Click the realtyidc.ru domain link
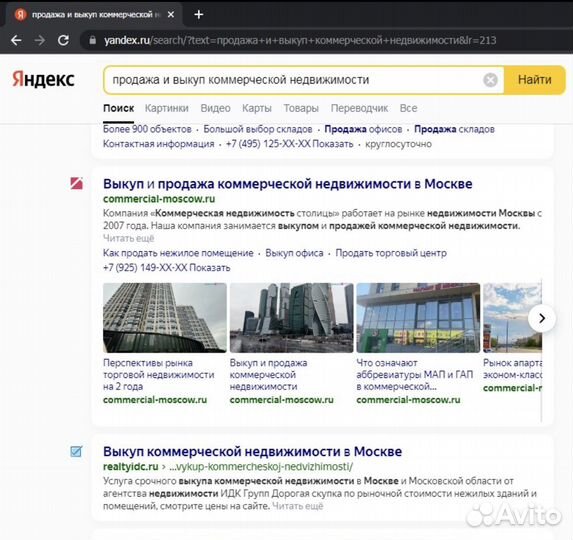The height and width of the screenshot is (540, 573). 131,467
